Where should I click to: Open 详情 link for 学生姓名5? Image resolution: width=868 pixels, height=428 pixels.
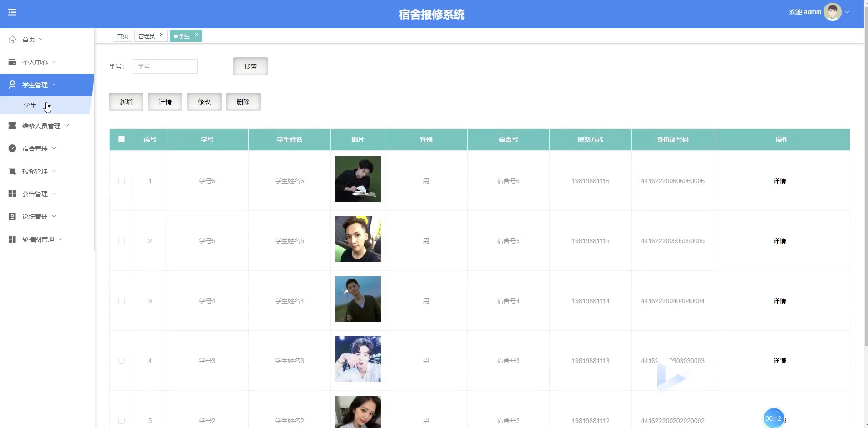click(x=779, y=241)
